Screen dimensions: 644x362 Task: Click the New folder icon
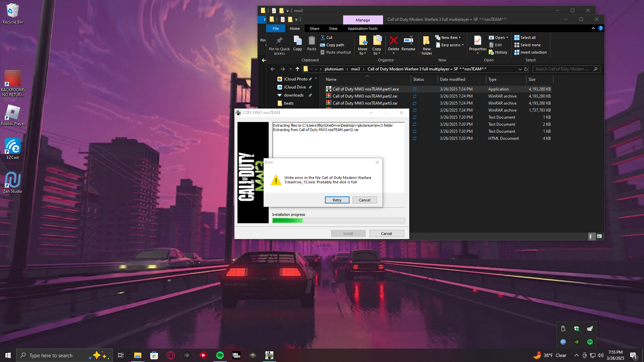(426, 41)
